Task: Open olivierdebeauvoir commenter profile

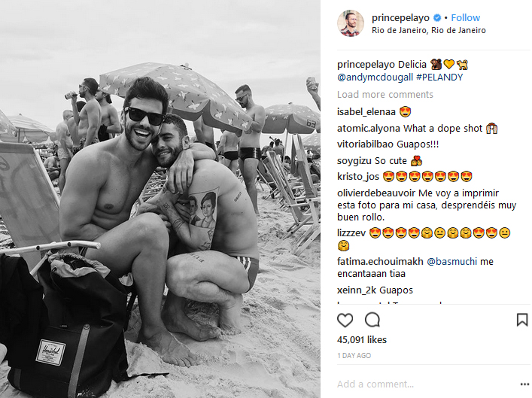Action: point(376,193)
